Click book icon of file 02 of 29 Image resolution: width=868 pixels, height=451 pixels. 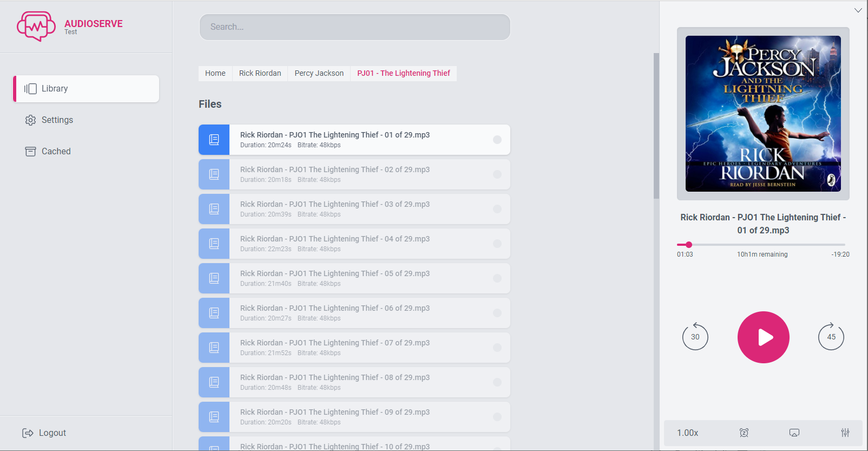click(x=214, y=174)
